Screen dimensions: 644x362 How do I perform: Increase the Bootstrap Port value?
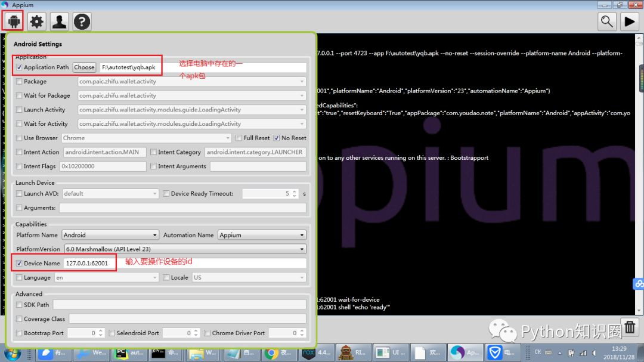101,330
